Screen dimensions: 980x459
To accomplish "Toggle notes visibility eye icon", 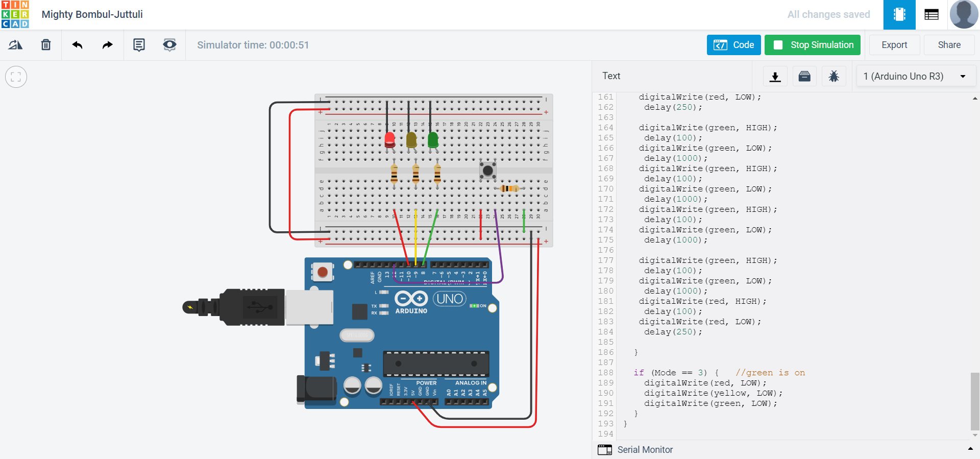I will (169, 45).
